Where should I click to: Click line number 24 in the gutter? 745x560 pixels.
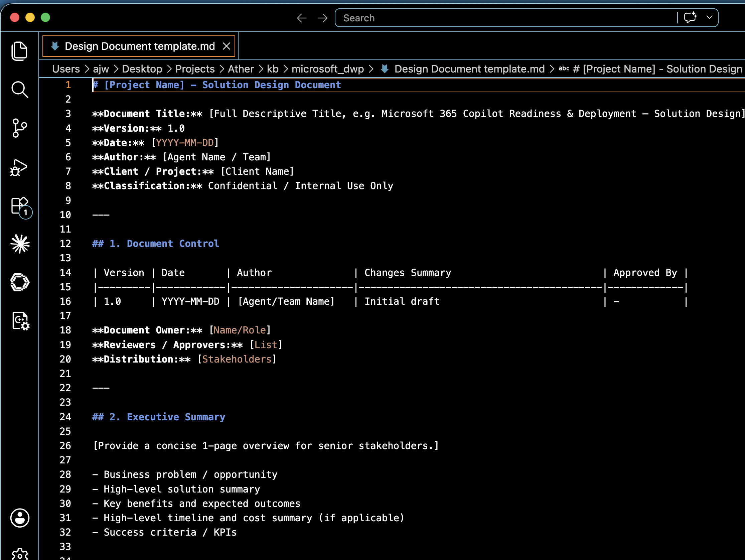pos(65,417)
